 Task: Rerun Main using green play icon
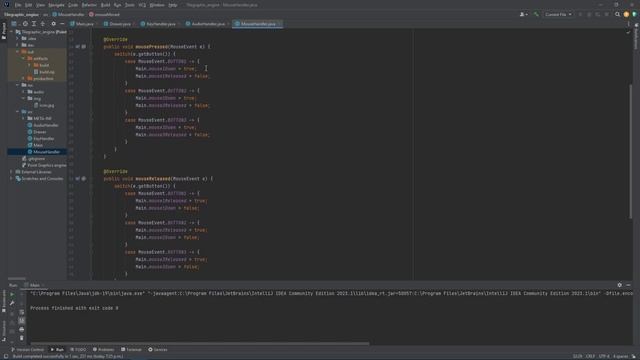12,294
